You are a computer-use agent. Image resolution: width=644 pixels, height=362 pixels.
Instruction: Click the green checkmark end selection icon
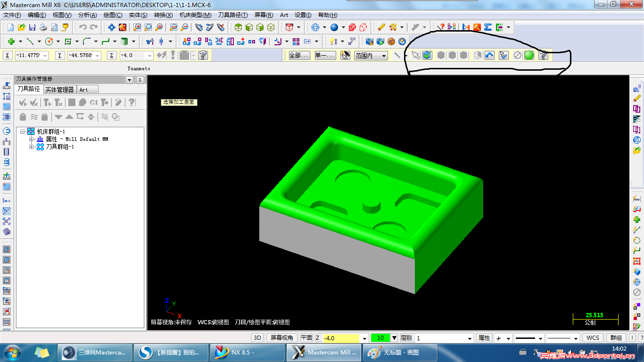click(x=427, y=55)
